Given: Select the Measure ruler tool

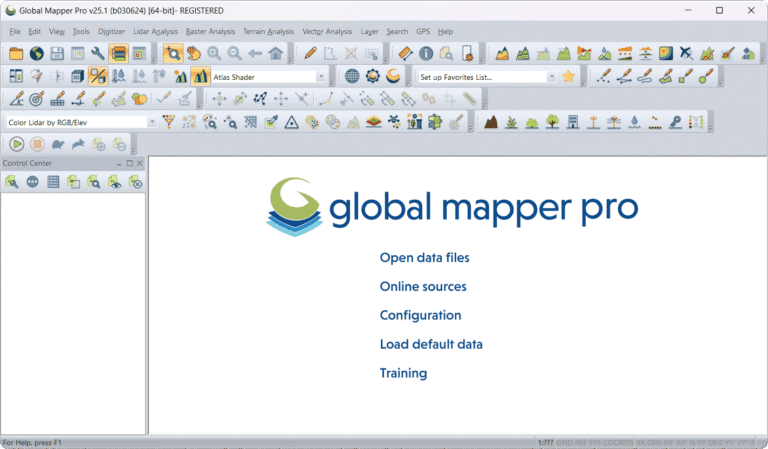Looking at the screenshot, I should (x=406, y=53).
